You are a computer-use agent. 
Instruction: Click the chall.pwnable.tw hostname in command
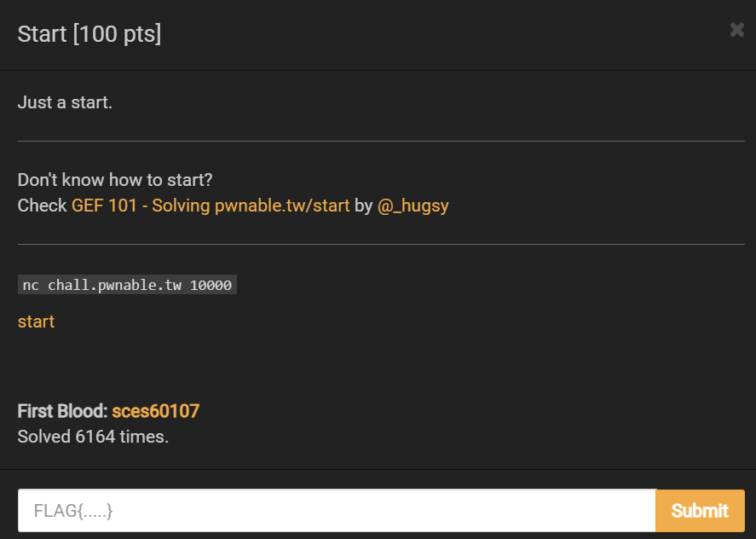pos(115,285)
